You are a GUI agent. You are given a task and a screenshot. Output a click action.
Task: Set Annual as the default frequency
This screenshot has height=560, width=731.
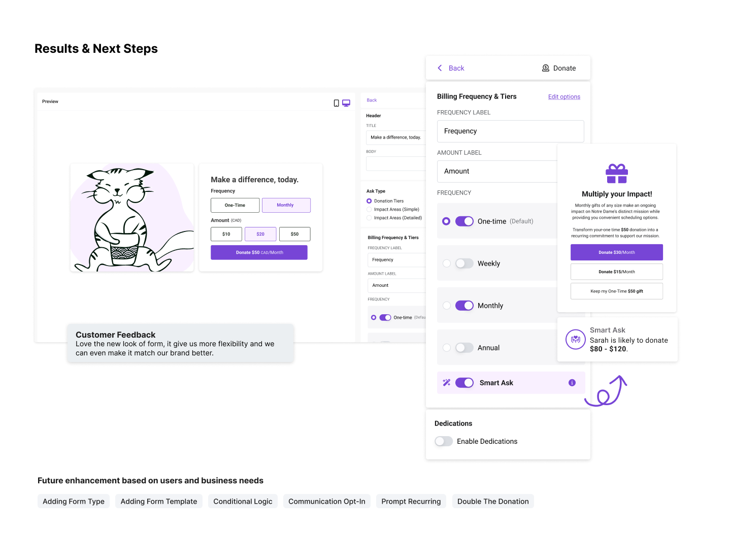447,348
